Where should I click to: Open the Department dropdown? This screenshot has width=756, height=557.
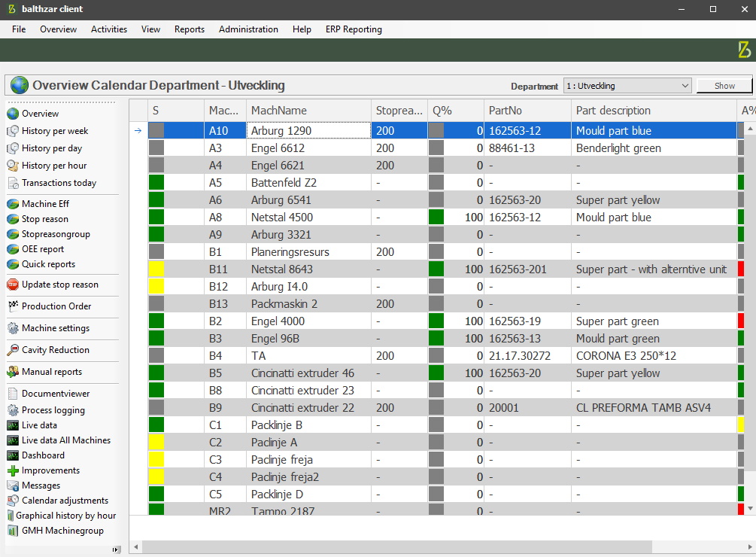[627, 86]
